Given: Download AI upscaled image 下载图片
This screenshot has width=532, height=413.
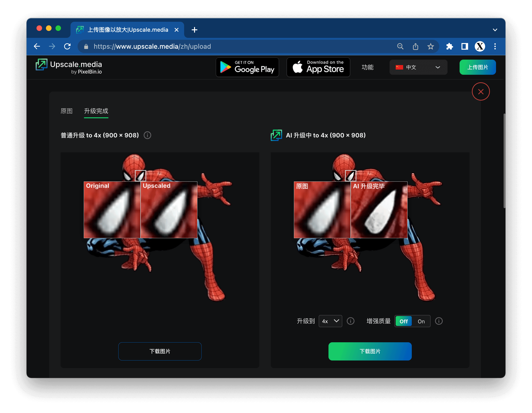Looking at the screenshot, I should pyautogui.click(x=370, y=351).
